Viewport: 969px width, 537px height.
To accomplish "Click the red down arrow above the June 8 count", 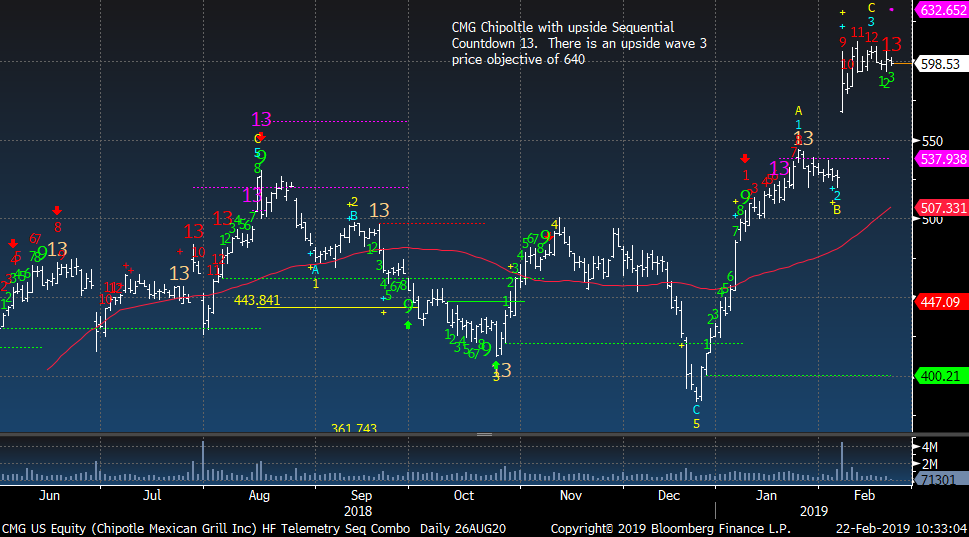I will [x=57, y=211].
